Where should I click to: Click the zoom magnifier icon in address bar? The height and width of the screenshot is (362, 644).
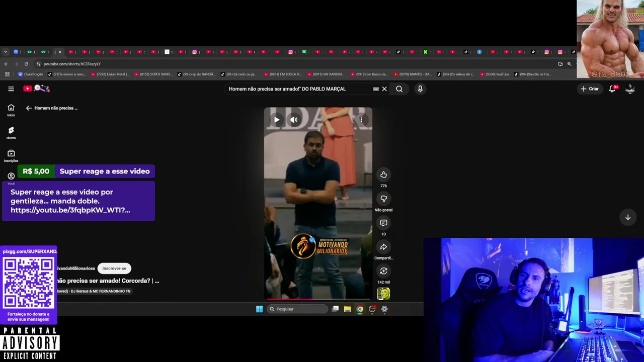click(569, 64)
